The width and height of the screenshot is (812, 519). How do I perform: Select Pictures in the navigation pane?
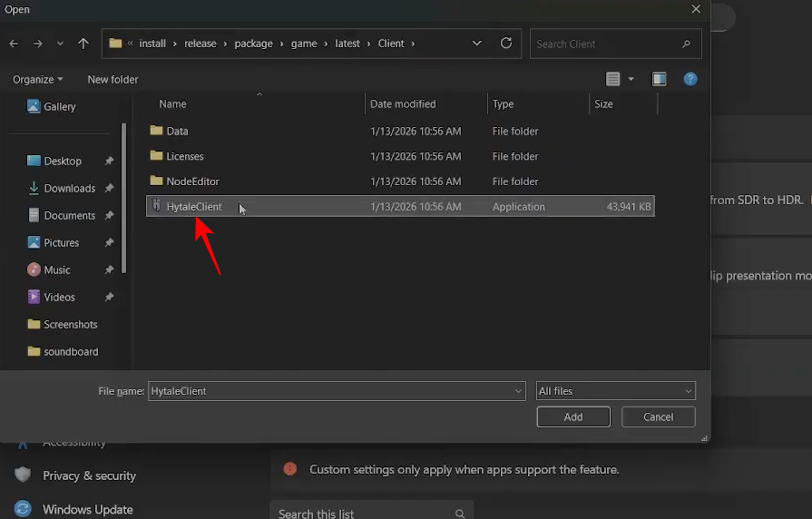tap(62, 243)
